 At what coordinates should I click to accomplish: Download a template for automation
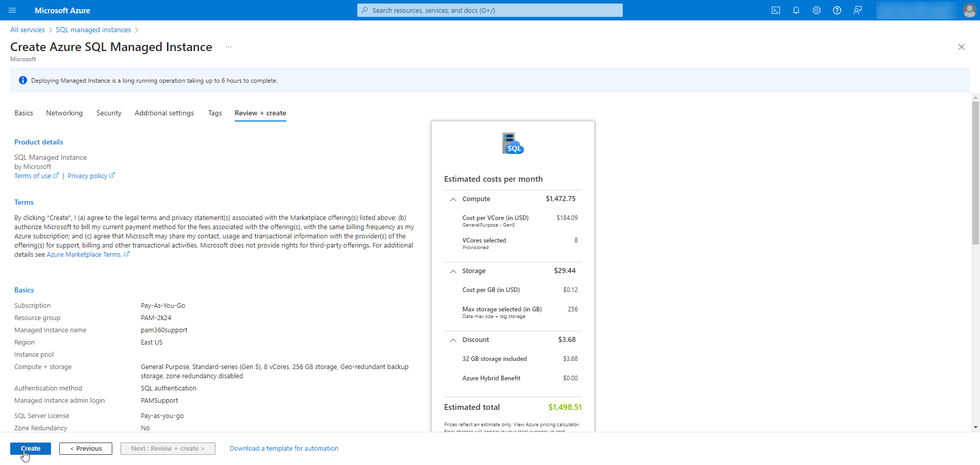coord(284,448)
